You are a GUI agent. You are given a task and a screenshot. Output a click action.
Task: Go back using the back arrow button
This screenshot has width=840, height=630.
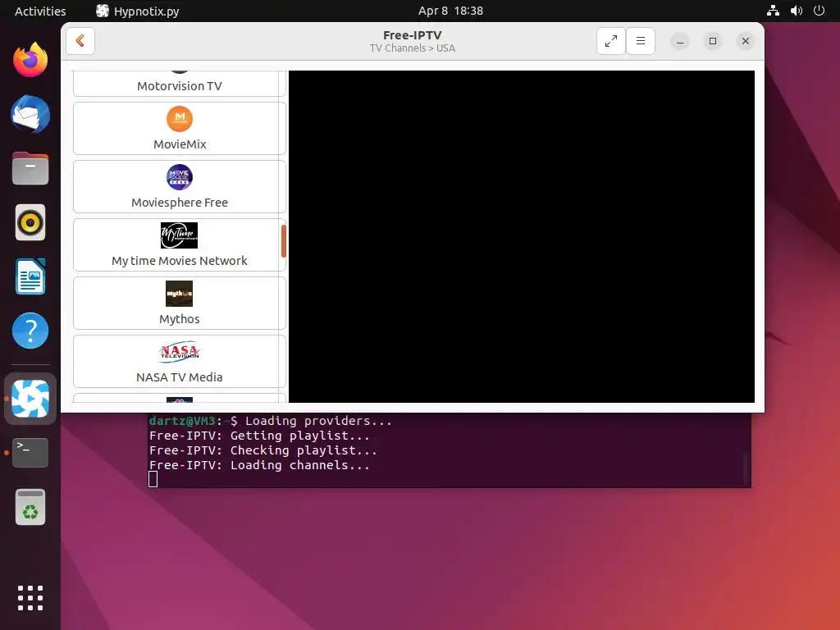coord(80,41)
